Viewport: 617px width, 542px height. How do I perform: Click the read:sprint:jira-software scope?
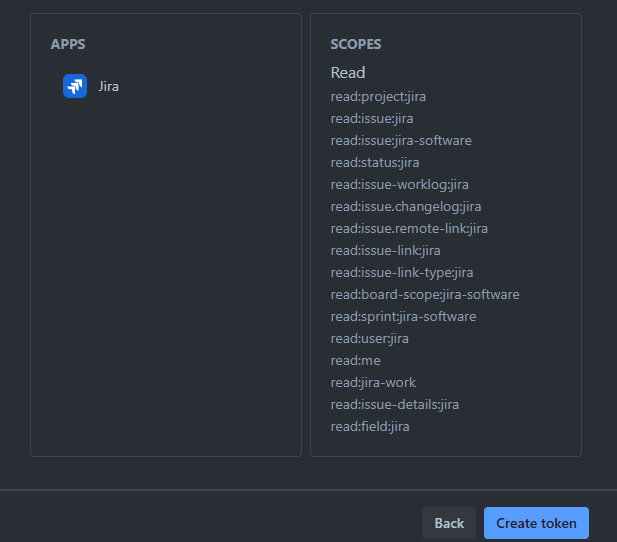[x=403, y=317]
